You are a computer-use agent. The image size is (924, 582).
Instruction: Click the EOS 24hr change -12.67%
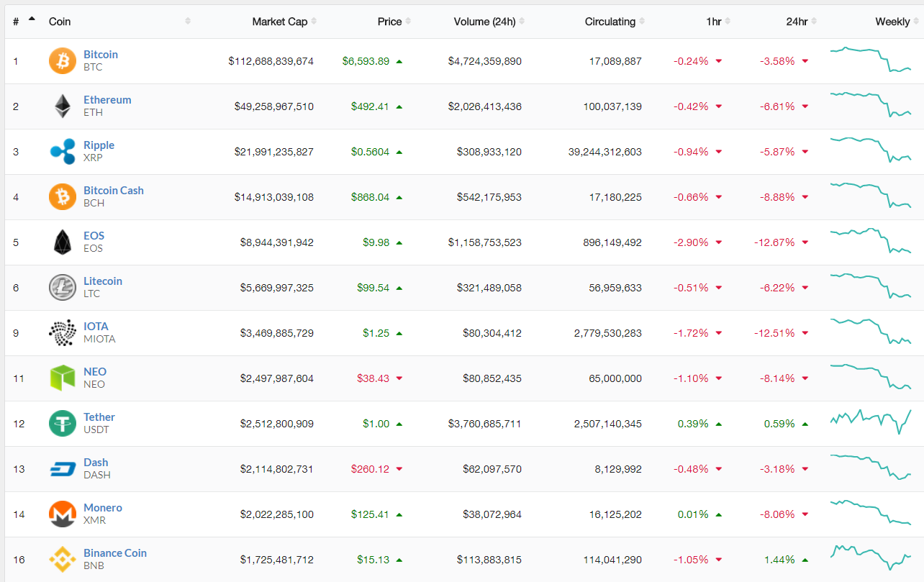pos(774,242)
